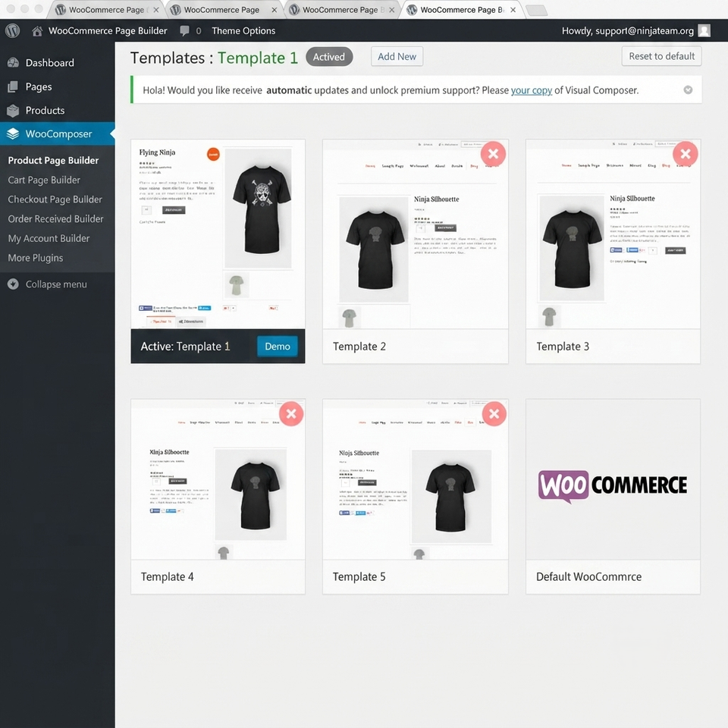The height and width of the screenshot is (728, 728).
Task: Click Howdy user account menu
Action: pyautogui.click(x=628, y=30)
